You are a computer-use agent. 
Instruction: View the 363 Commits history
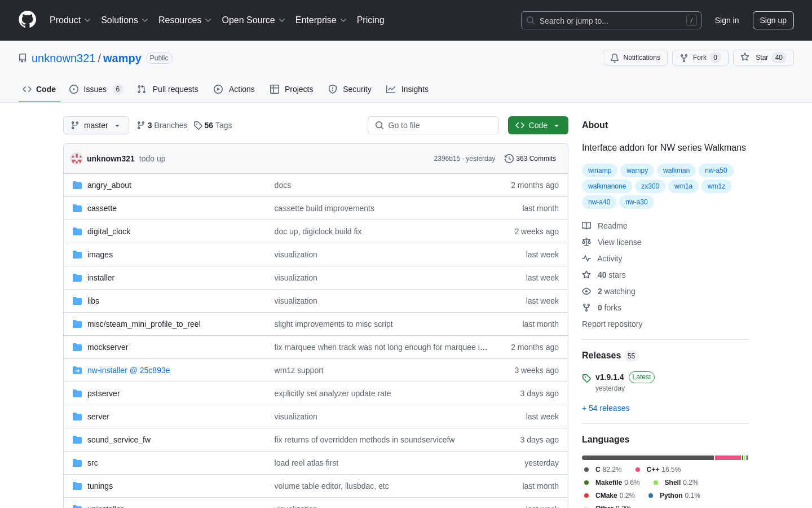click(x=530, y=159)
